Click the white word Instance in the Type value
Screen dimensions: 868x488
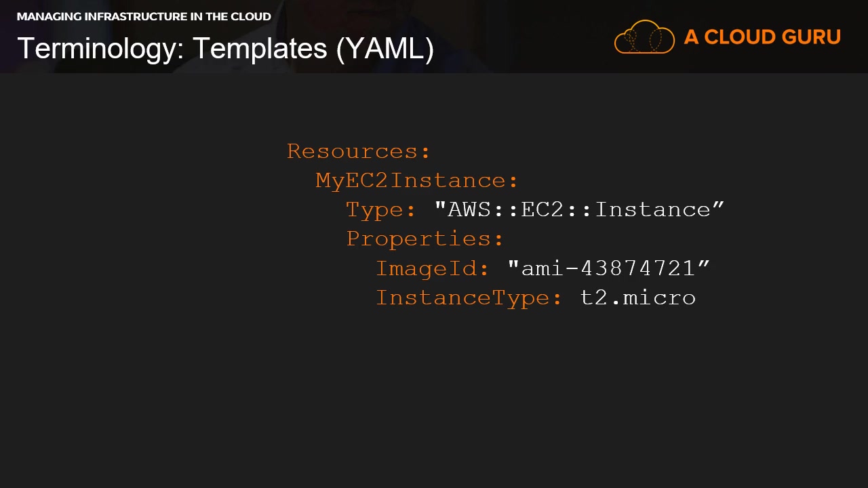point(652,209)
